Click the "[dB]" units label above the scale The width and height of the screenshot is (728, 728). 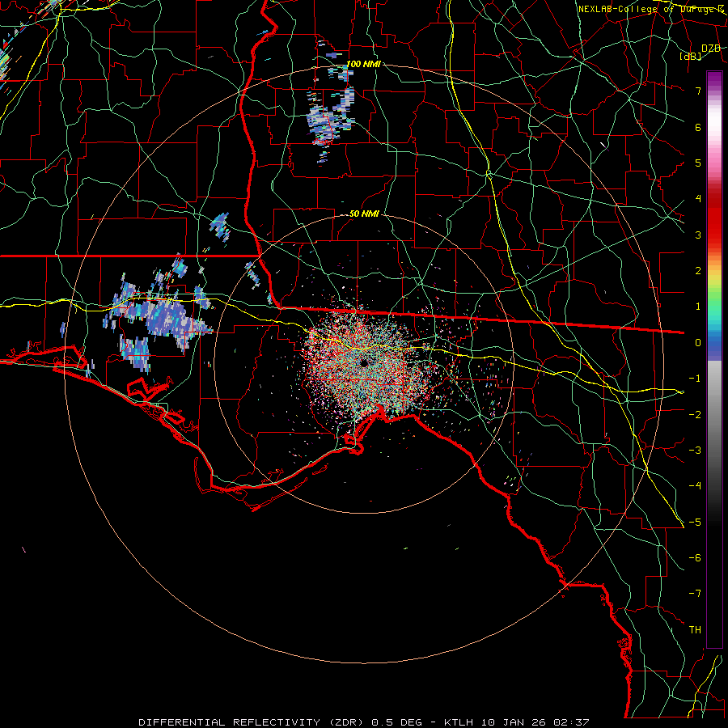(691, 57)
